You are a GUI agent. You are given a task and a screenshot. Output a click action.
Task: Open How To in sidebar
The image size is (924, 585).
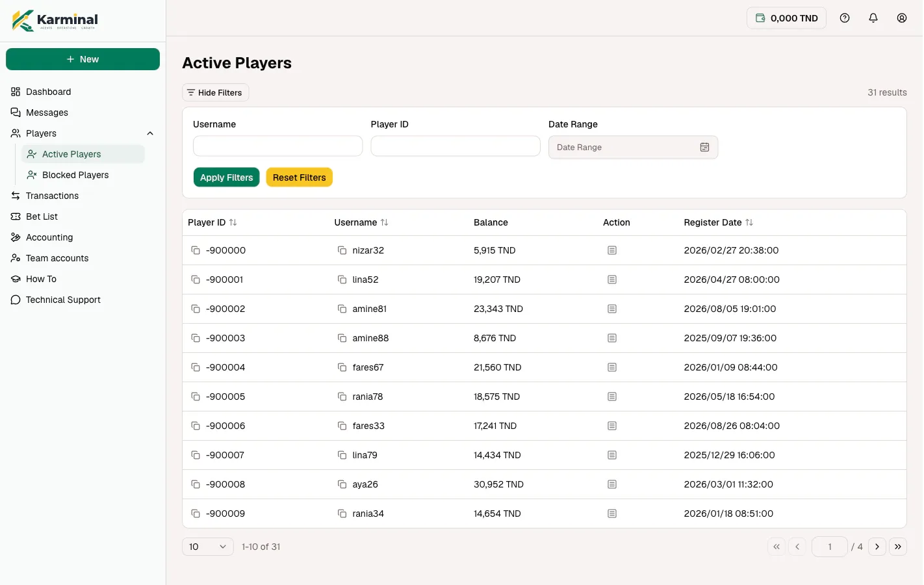(83, 279)
